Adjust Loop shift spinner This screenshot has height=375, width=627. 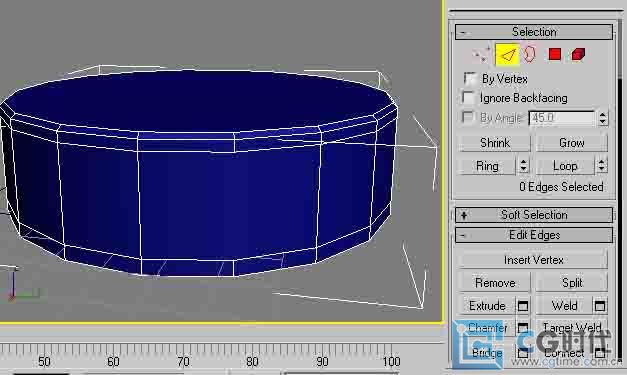(601, 166)
